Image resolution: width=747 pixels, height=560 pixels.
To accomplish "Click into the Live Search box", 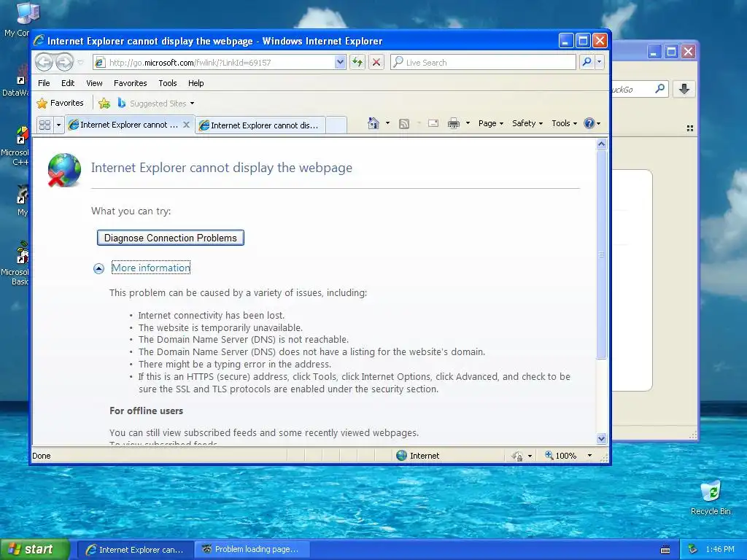I will 483,63.
